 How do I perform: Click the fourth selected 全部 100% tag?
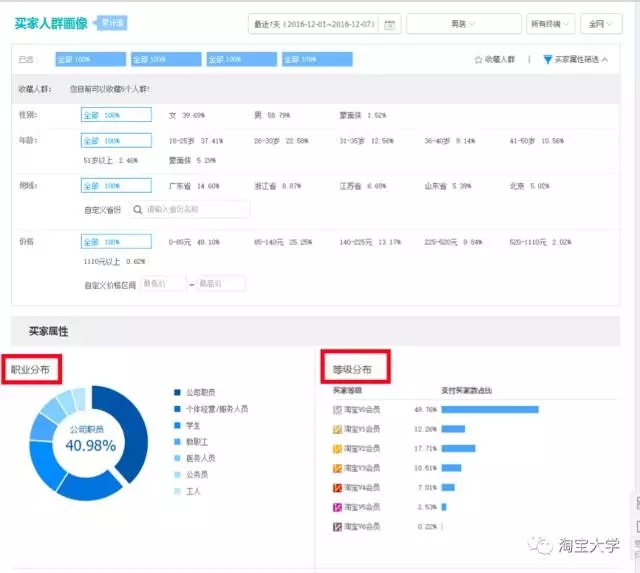coord(317,59)
